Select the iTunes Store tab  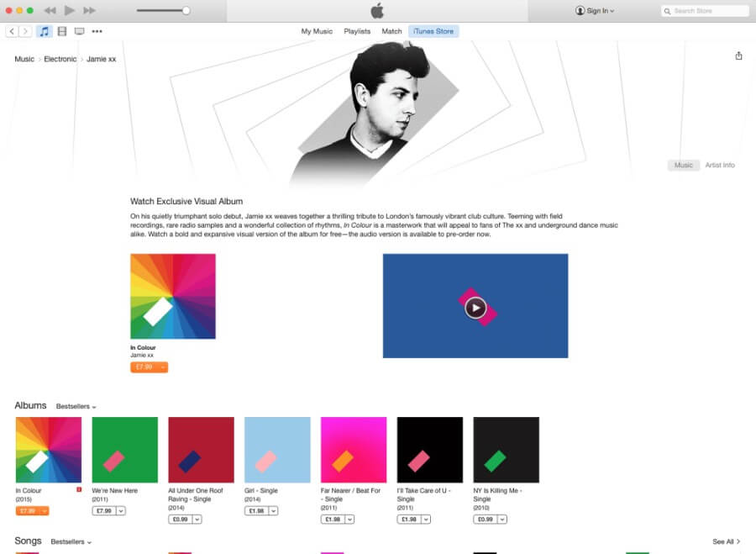pyautogui.click(x=433, y=31)
